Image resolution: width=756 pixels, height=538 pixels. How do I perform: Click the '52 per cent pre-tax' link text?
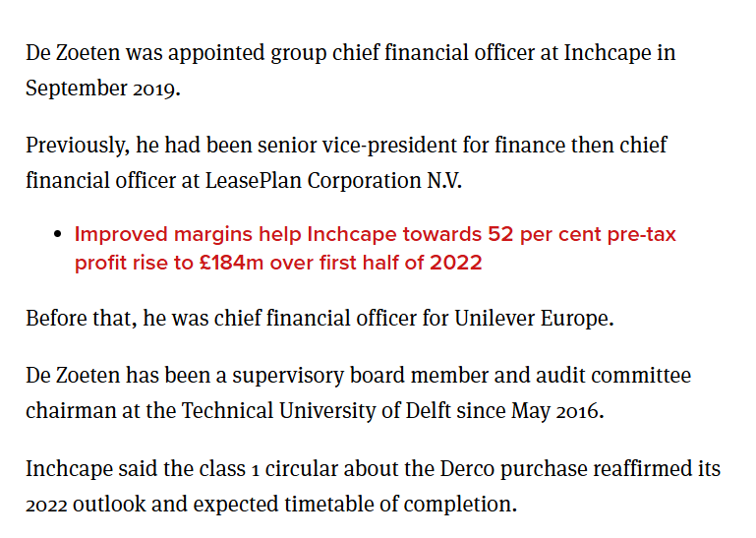(x=582, y=235)
